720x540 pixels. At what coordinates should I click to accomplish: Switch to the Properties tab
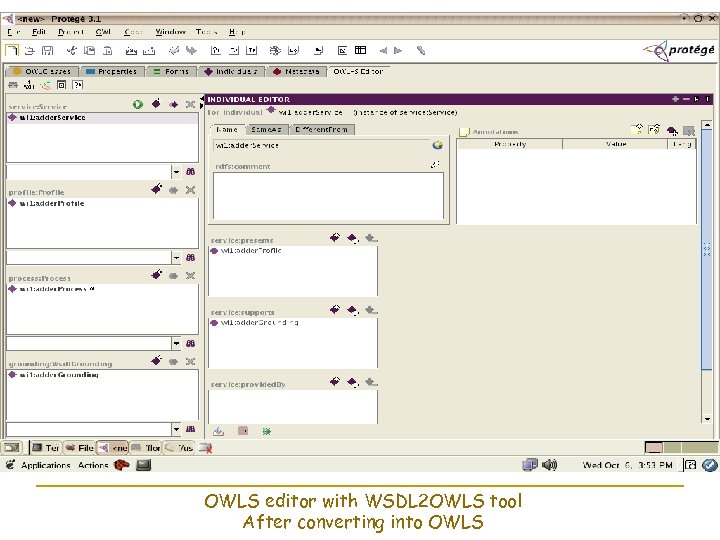click(x=112, y=71)
